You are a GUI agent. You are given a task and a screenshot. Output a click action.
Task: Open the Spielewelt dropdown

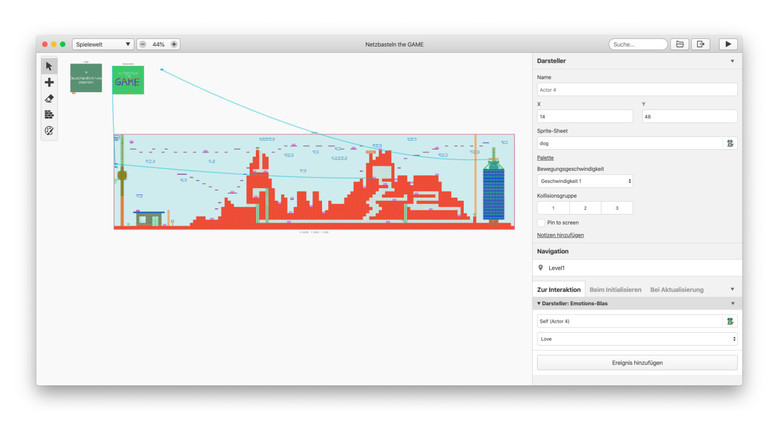(x=102, y=44)
